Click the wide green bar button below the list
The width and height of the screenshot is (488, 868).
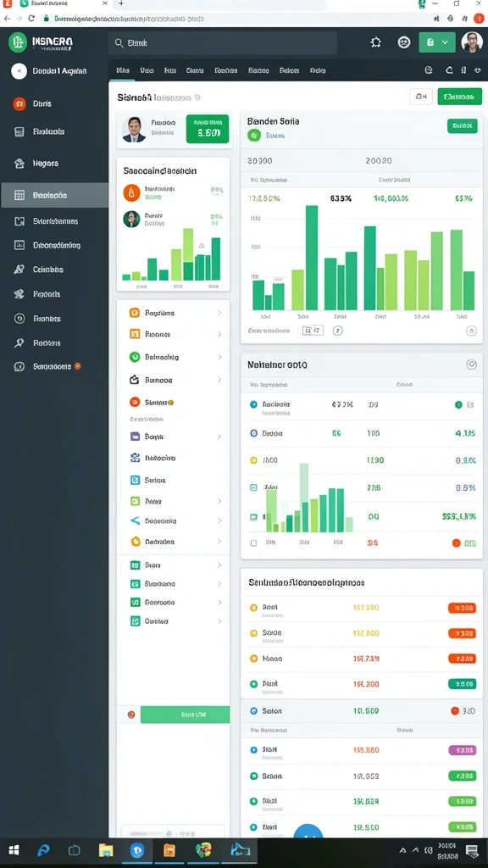click(x=185, y=715)
